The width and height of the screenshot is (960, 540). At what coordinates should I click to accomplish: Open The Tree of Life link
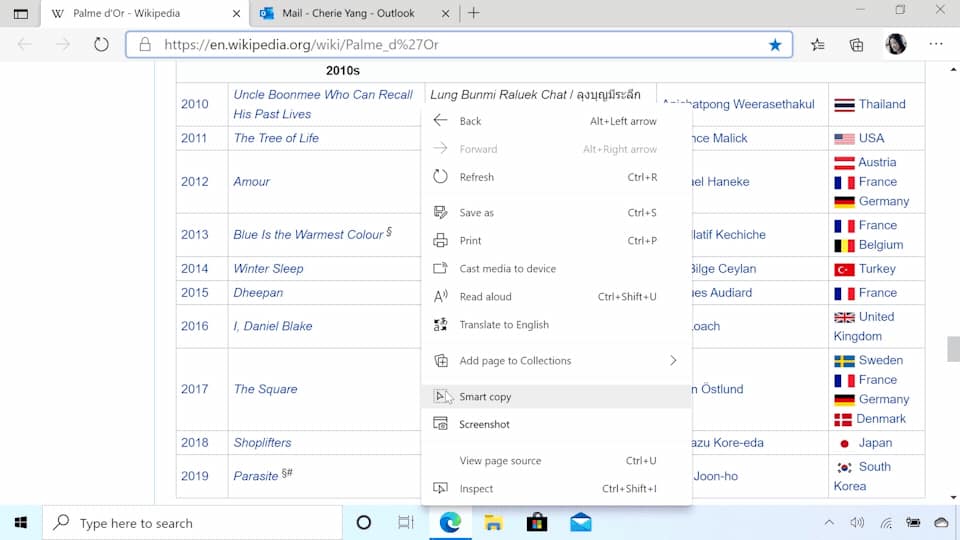click(276, 138)
